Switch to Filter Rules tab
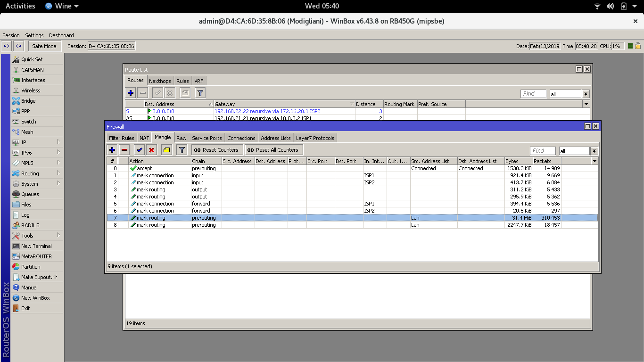The image size is (644, 362). pyautogui.click(x=121, y=138)
